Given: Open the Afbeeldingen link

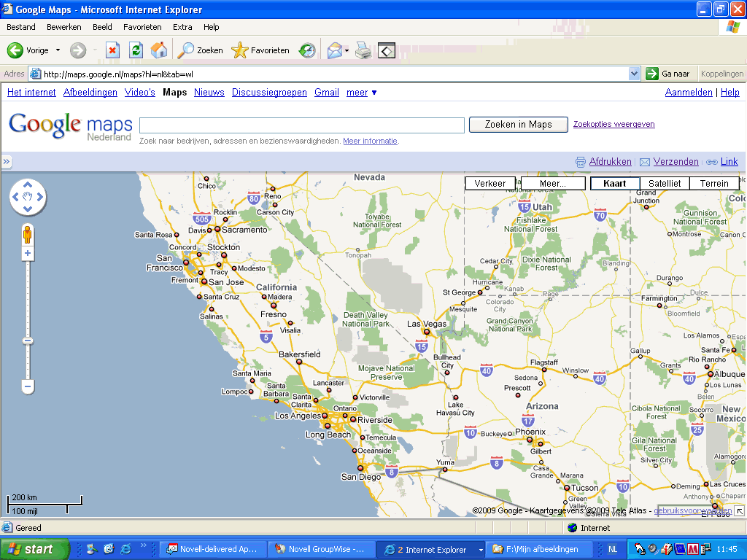Looking at the screenshot, I should click(x=90, y=93).
